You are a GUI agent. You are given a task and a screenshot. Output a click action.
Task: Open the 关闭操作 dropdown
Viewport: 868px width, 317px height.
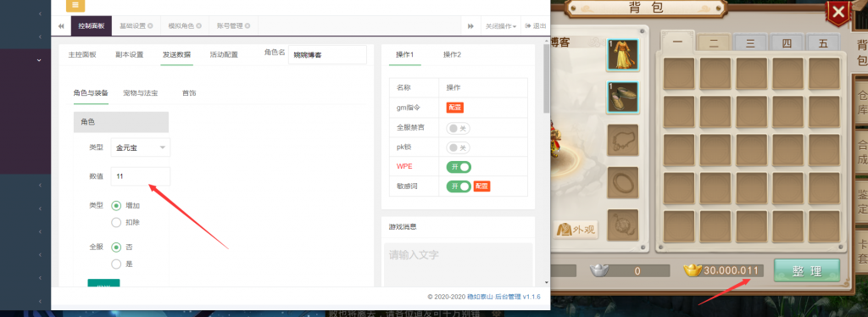tap(501, 26)
